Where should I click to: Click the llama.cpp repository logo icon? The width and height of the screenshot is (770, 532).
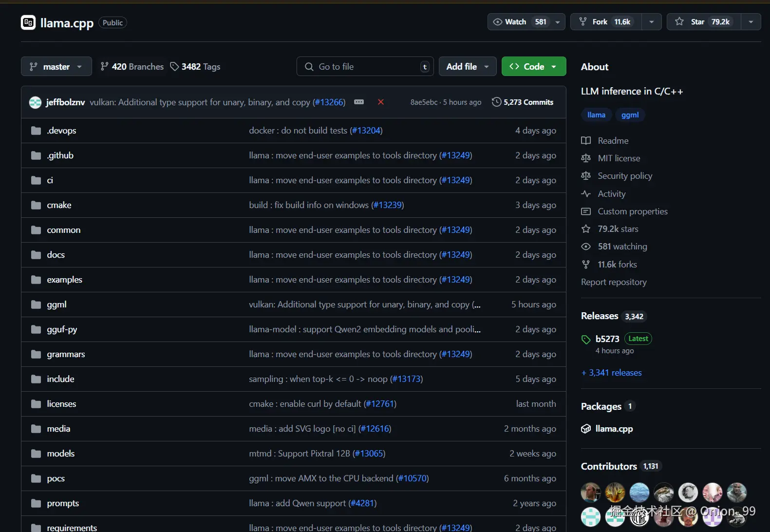pos(28,22)
